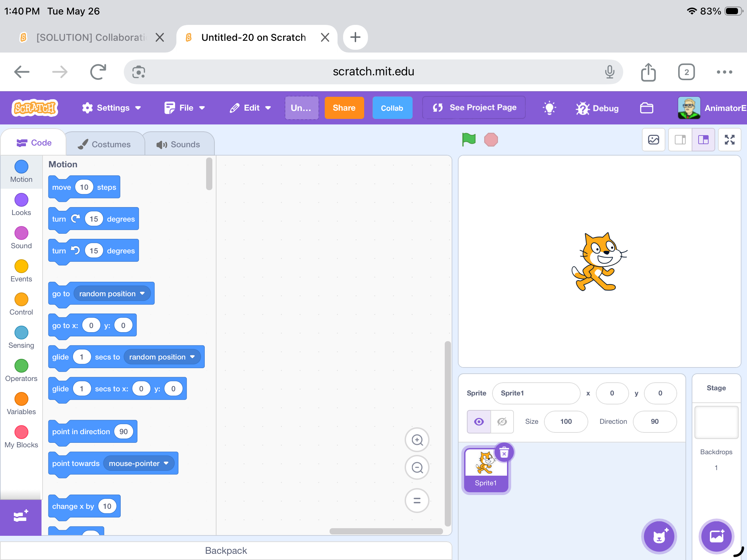Expand point towards mouse-pointer dropdown
Viewport: 747px width, 560px height.
click(139, 463)
